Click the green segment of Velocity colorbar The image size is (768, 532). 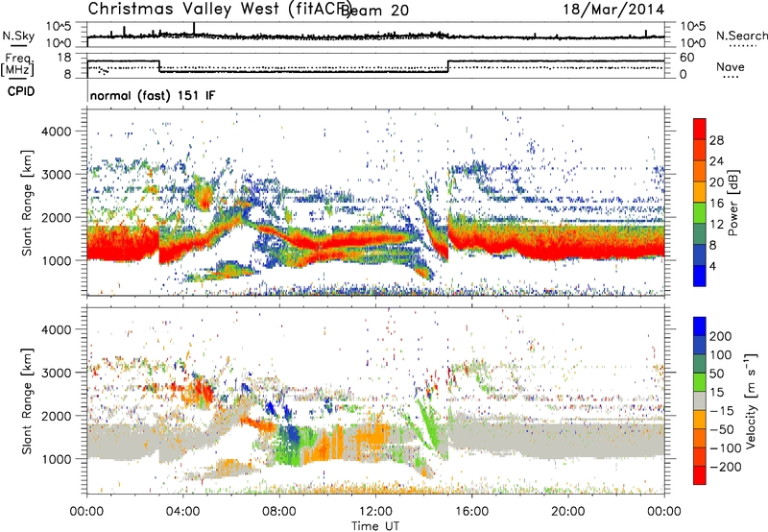(700, 382)
